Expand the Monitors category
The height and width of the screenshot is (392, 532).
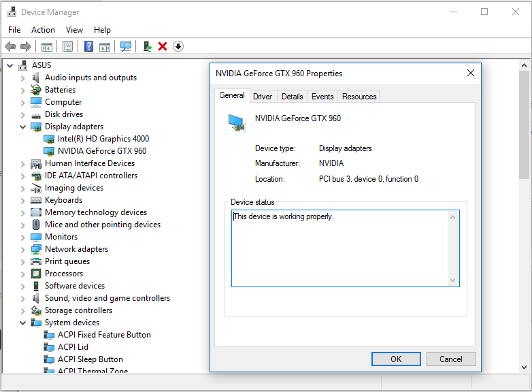(x=22, y=237)
